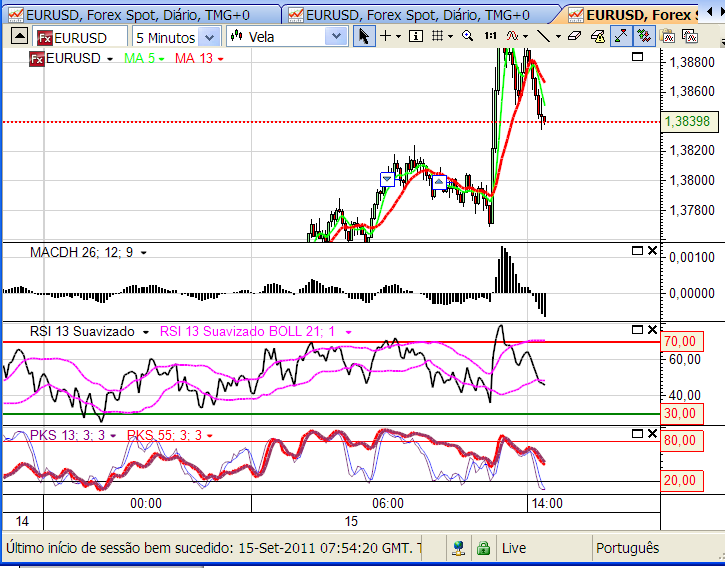Image resolution: width=725 pixels, height=568 pixels.
Task: Click the 1,38398 current price label
Action: [689, 122]
